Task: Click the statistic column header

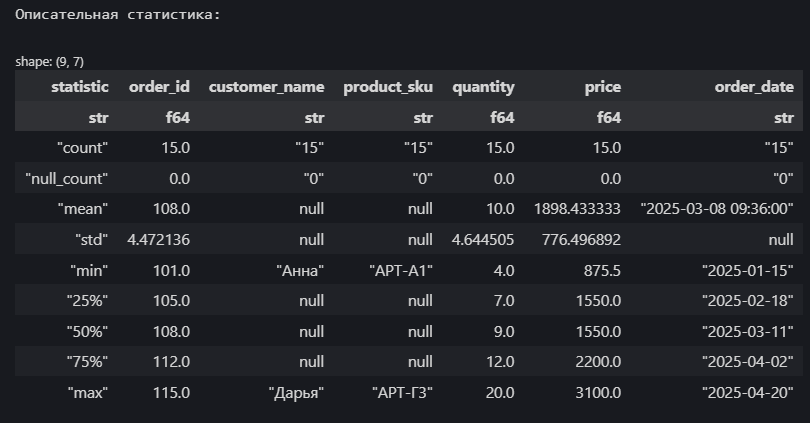Action: click(80, 87)
